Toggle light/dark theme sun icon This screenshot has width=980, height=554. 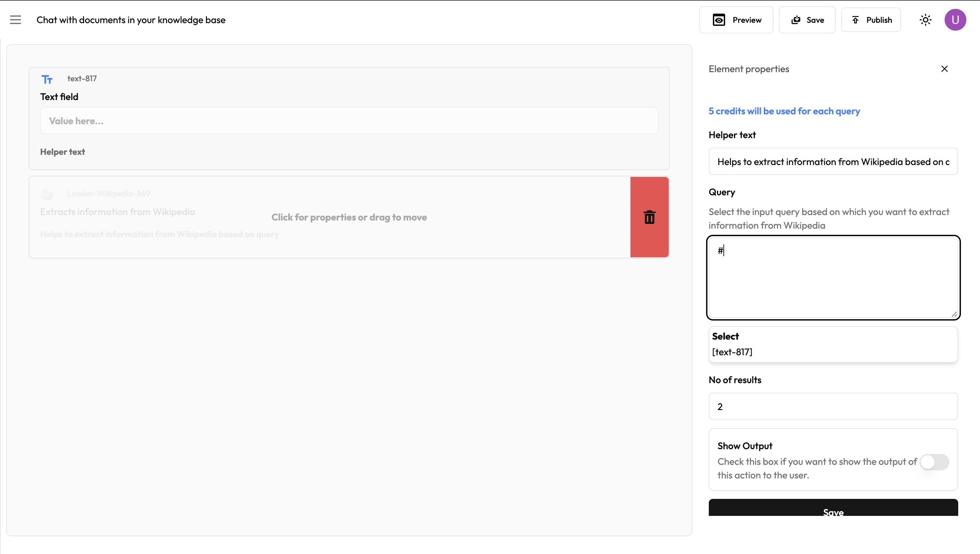925,20
